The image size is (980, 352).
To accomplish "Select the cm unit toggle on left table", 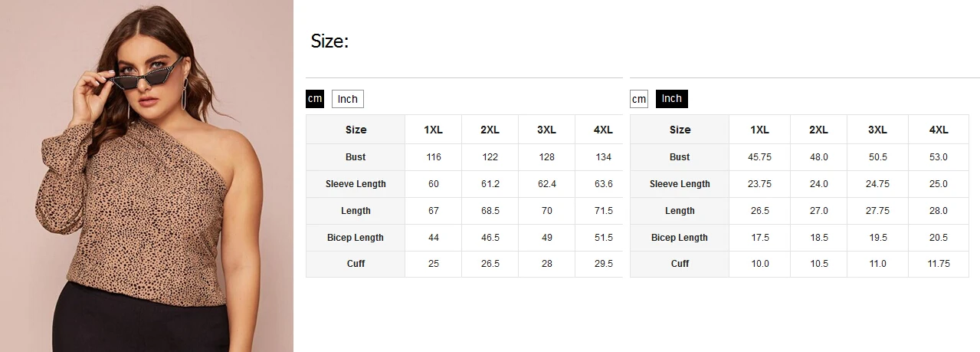I will [x=314, y=99].
